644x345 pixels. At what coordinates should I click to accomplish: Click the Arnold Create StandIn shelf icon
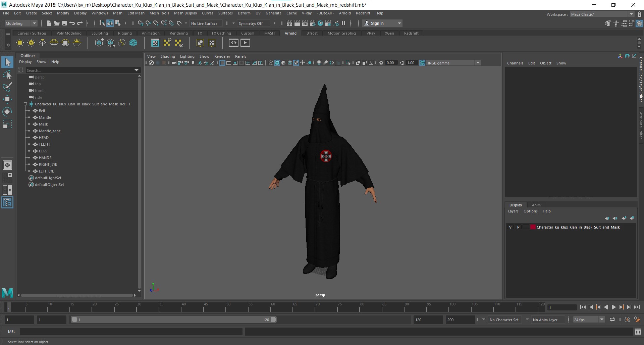coord(99,43)
